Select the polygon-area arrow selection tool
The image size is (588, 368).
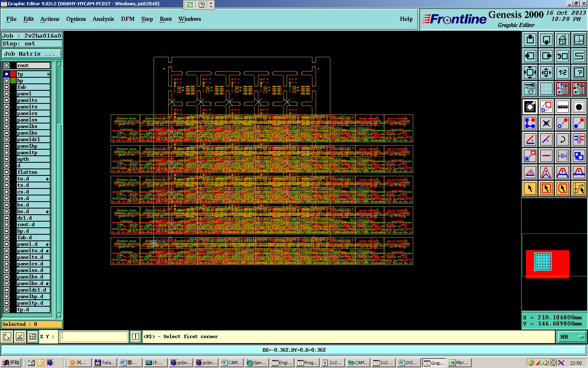click(563, 188)
